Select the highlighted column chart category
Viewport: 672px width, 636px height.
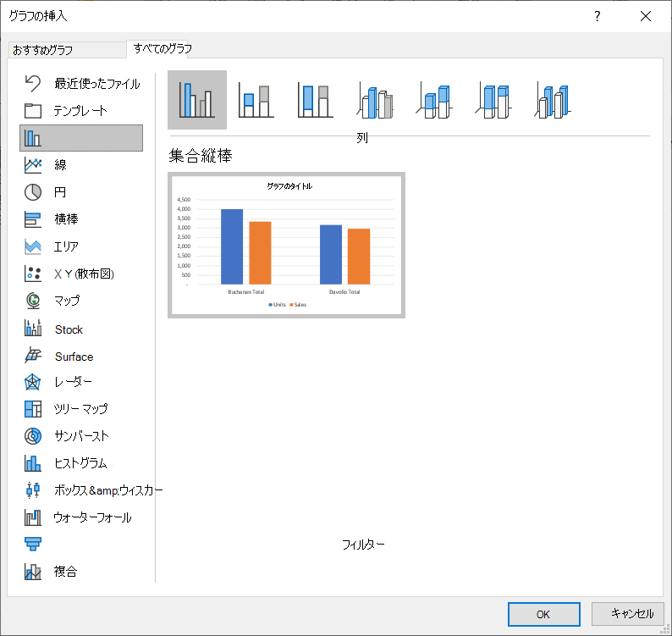[x=81, y=138]
